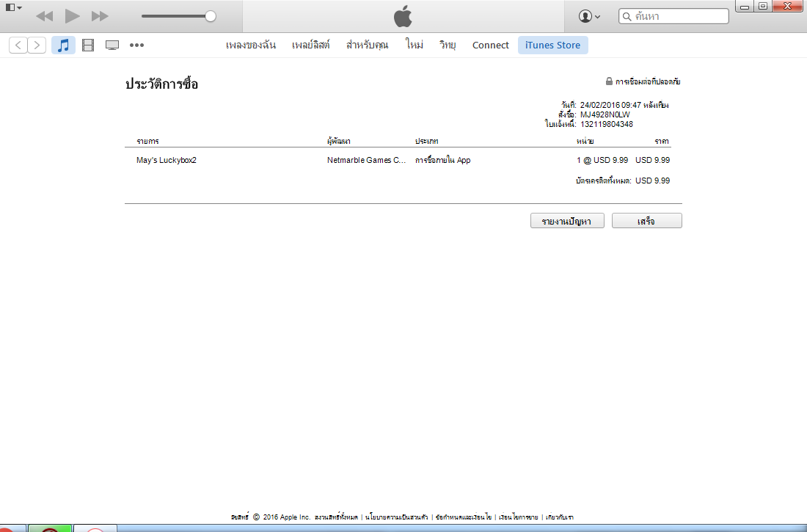Open the นโยบายความเป็นส่วนตัว privacy link
The image size is (807, 532).
point(396,517)
